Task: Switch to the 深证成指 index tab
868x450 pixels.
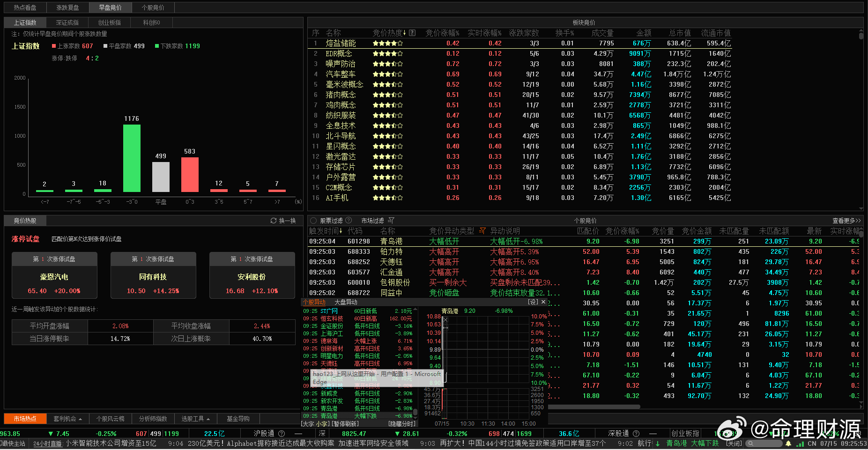Action: coord(67,22)
